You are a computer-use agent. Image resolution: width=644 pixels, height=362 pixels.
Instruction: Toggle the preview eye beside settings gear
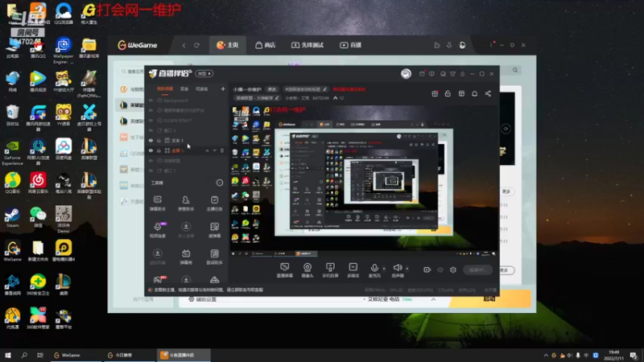(x=440, y=269)
